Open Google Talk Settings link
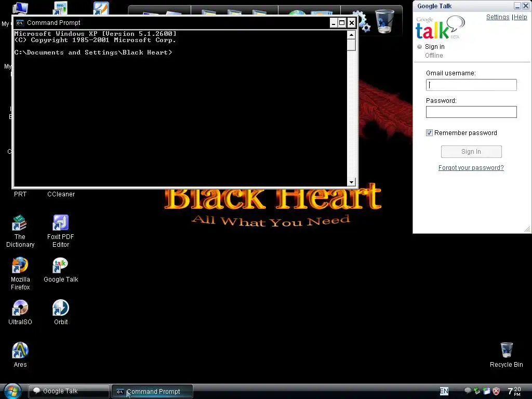The image size is (532, 399). tap(498, 17)
